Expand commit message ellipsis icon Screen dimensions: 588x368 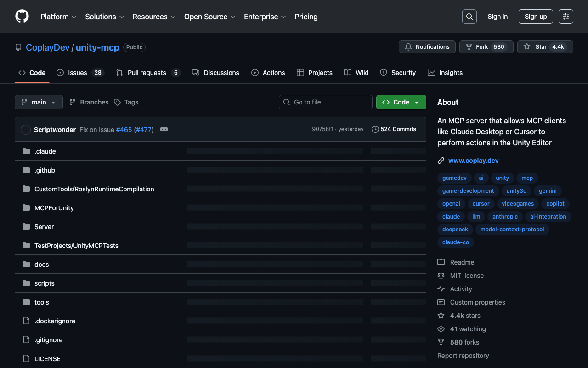pos(164,130)
